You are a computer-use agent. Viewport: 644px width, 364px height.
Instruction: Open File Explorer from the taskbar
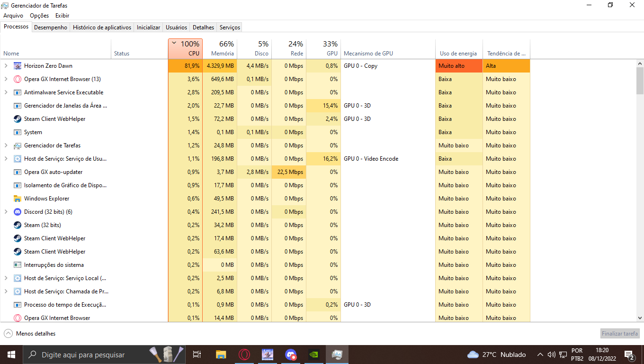pyautogui.click(x=221, y=355)
